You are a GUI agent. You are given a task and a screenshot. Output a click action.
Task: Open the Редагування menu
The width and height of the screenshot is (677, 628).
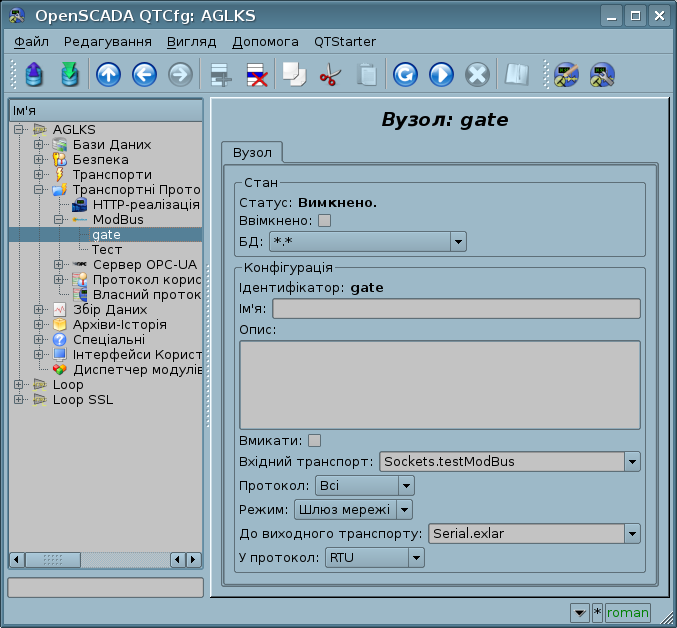point(108,42)
